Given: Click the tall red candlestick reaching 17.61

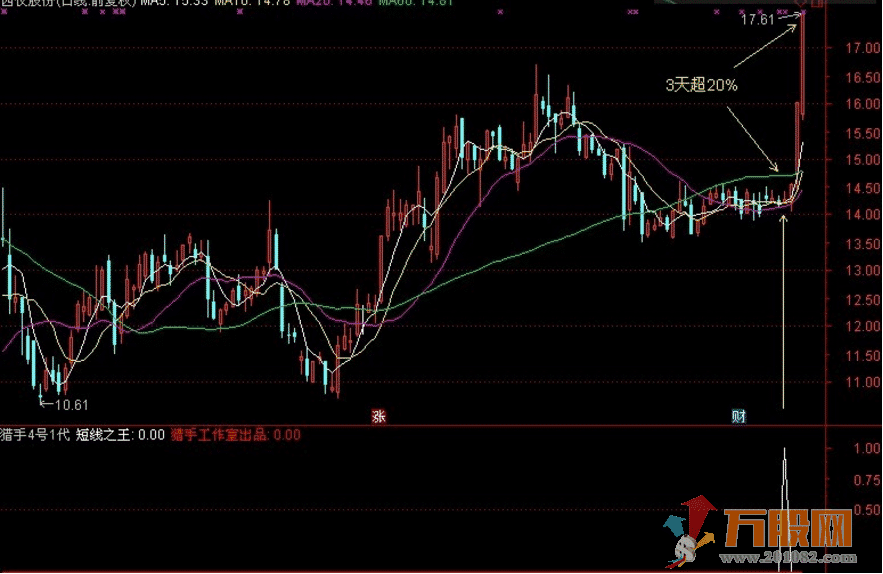Looking at the screenshot, I should [x=802, y=65].
